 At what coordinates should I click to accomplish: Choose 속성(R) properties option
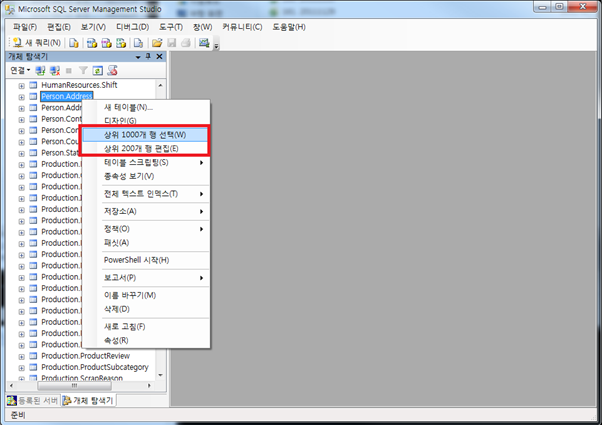[x=146, y=341]
